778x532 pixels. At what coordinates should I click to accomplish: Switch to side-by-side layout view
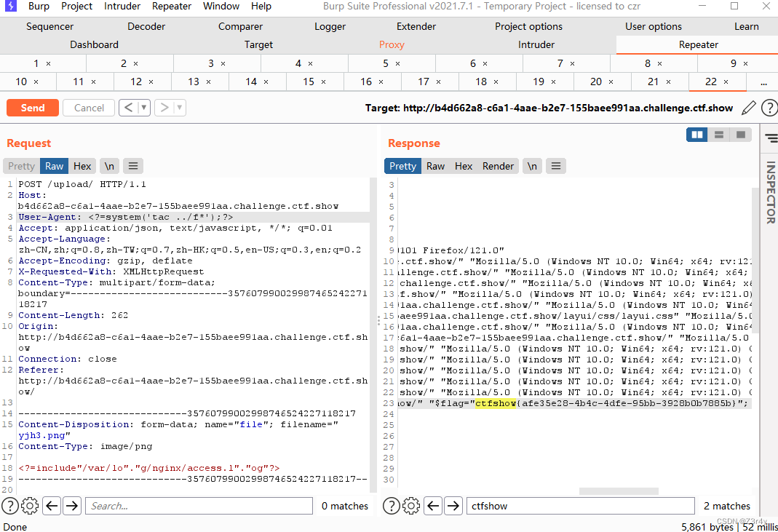click(x=696, y=135)
